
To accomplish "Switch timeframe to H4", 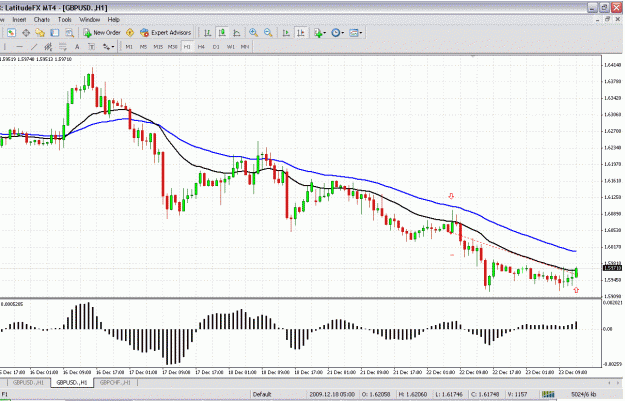I will click(201, 47).
